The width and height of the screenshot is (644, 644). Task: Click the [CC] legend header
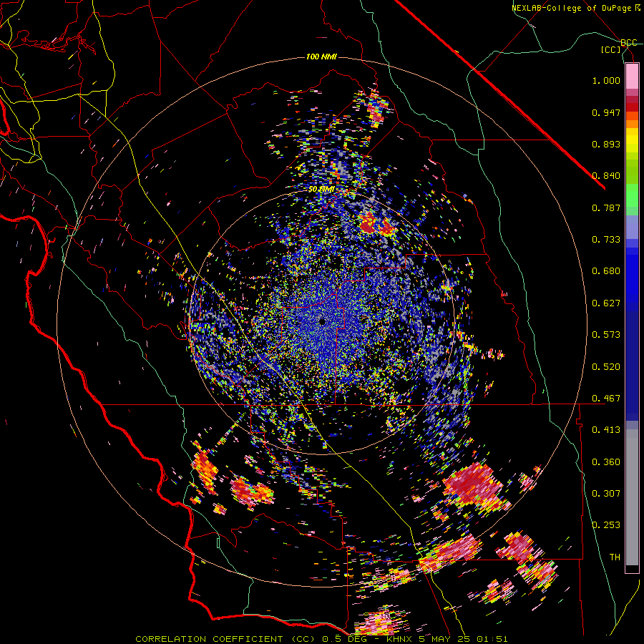[x=611, y=49]
